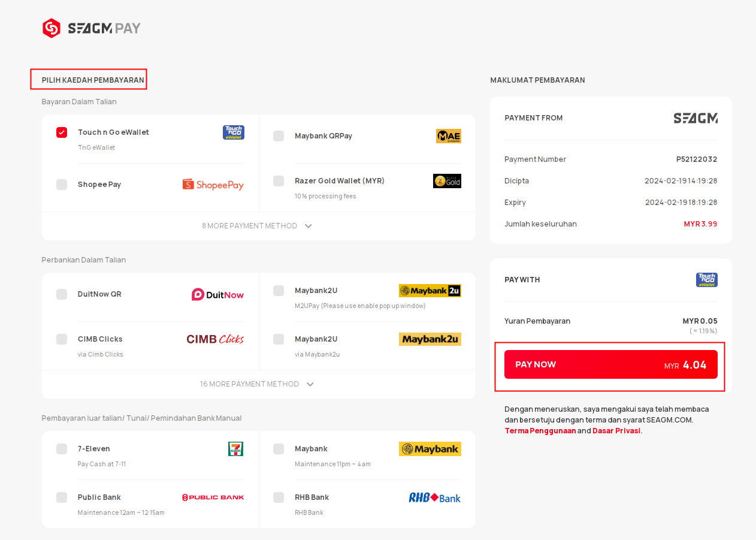Image resolution: width=756 pixels, height=540 pixels.
Task: Click total amount MYR 3.99
Action: click(701, 224)
